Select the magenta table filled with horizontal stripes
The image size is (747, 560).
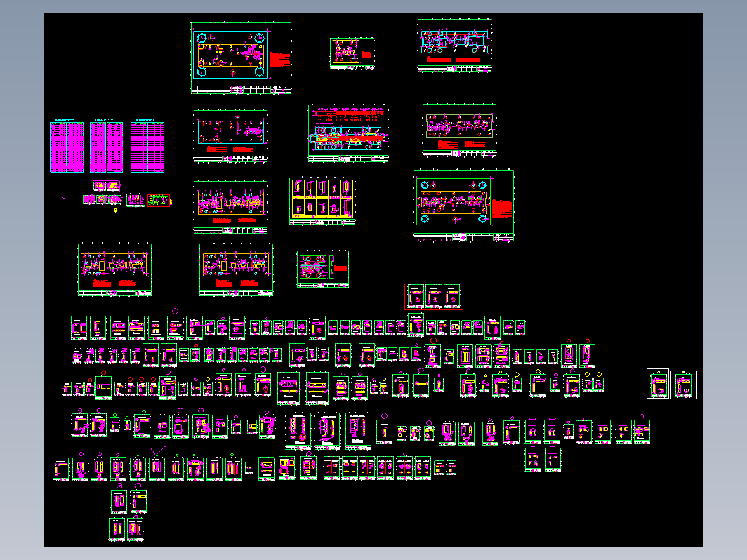147,147
